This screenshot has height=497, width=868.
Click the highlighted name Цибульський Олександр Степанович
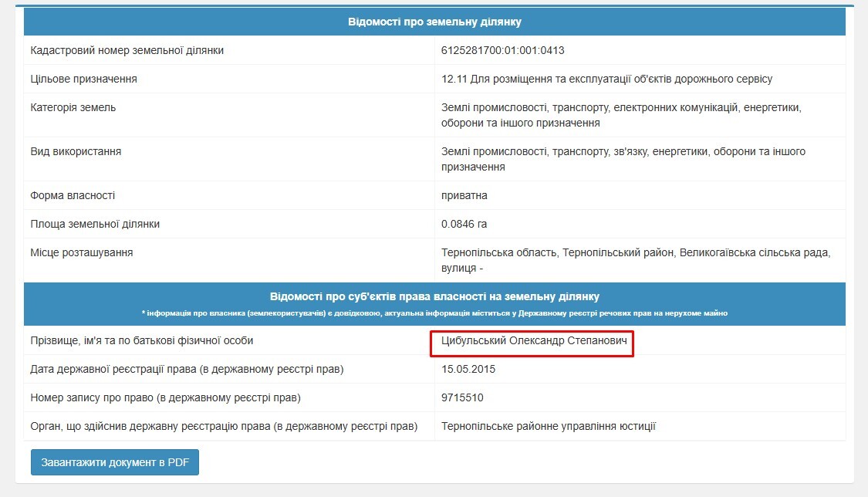pyautogui.click(x=534, y=340)
